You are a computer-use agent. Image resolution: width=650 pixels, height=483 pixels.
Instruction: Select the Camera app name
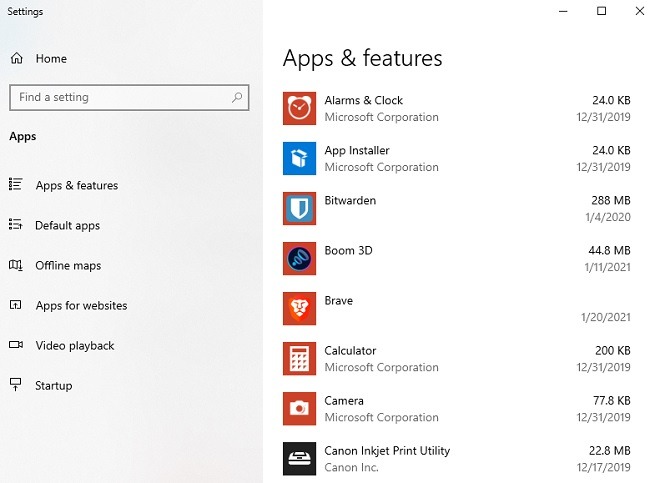tap(344, 401)
